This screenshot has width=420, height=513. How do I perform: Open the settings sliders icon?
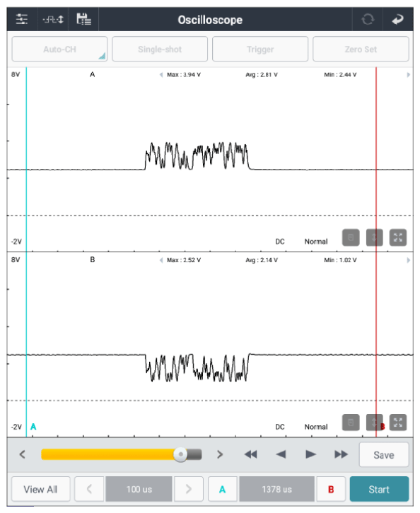pos(22,19)
